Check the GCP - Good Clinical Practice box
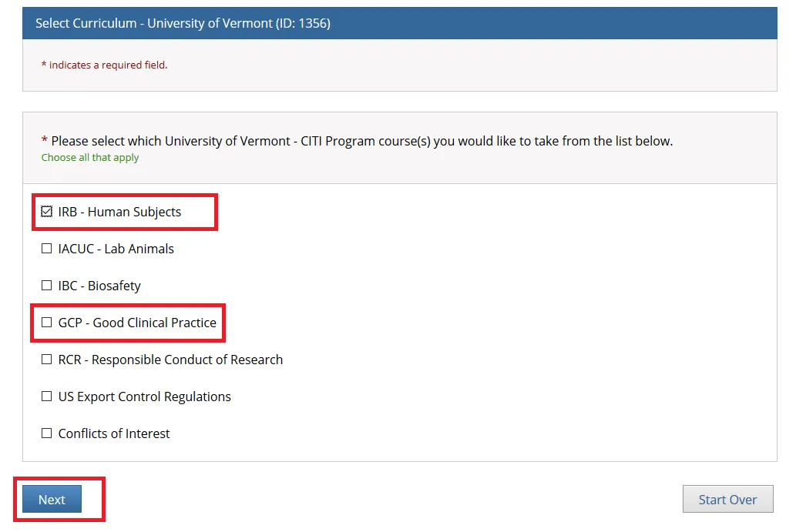796x532 pixels. point(47,323)
